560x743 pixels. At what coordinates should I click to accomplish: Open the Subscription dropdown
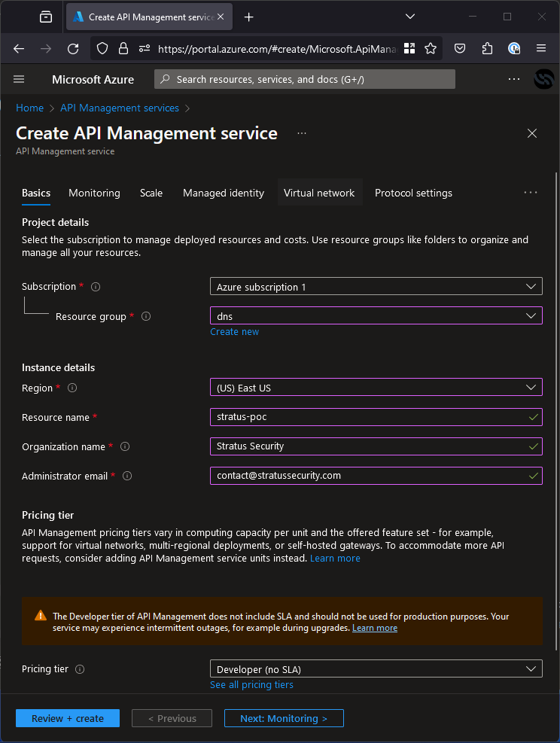pos(376,286)
